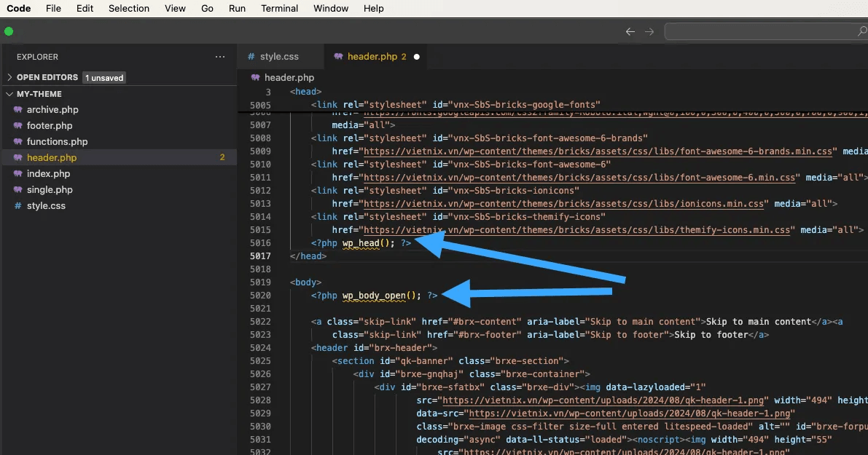
Task: Click header.php breadcrumb above the editor
Action: (x=289, y=77)
